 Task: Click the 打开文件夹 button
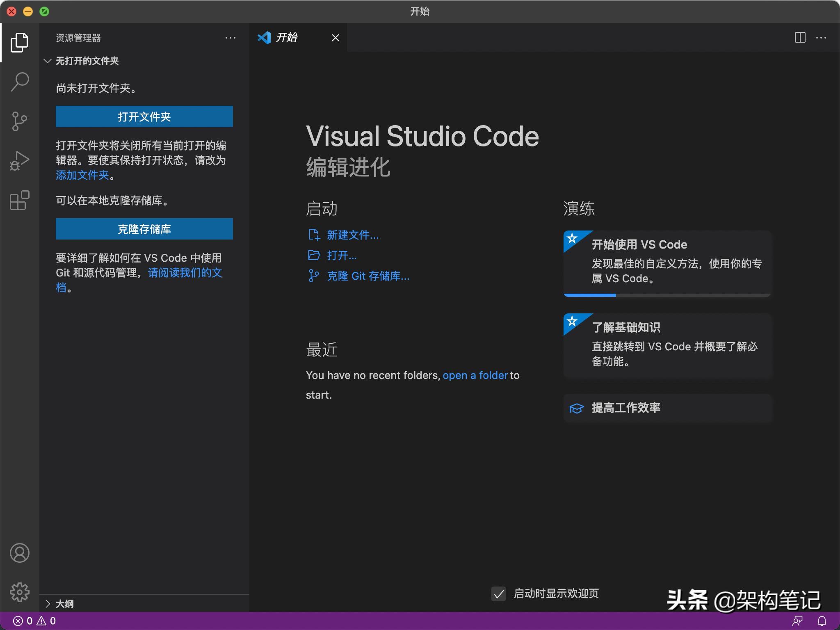click(x=144, y=116)
